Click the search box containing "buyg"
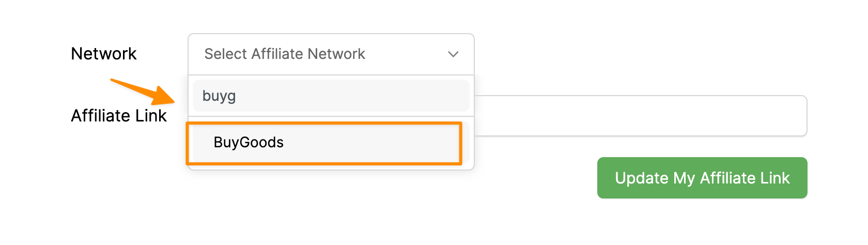 click(331, 96)
